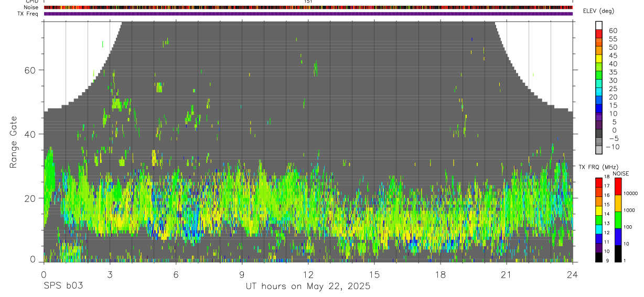Click the 'TX Freq' strip label
The height and width of the screenshot is (297, 644).
tap(28, 14)
